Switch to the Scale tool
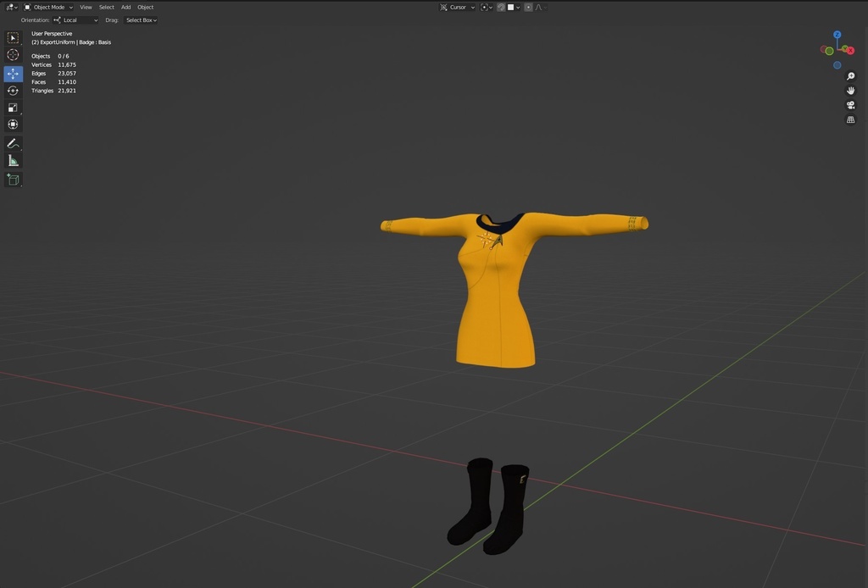Image resolution: width=868 pixels, height=588 pixels. tap(14, 107)
